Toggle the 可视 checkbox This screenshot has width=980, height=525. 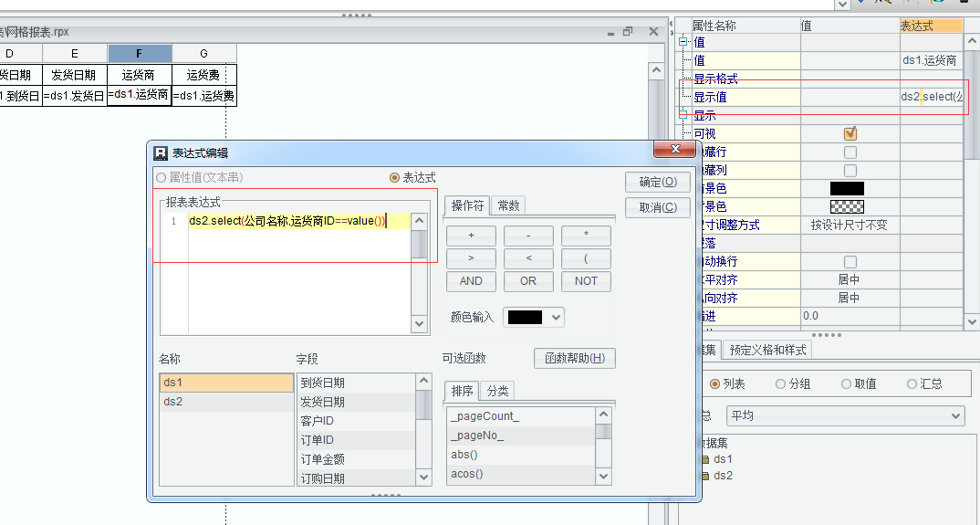850,133
